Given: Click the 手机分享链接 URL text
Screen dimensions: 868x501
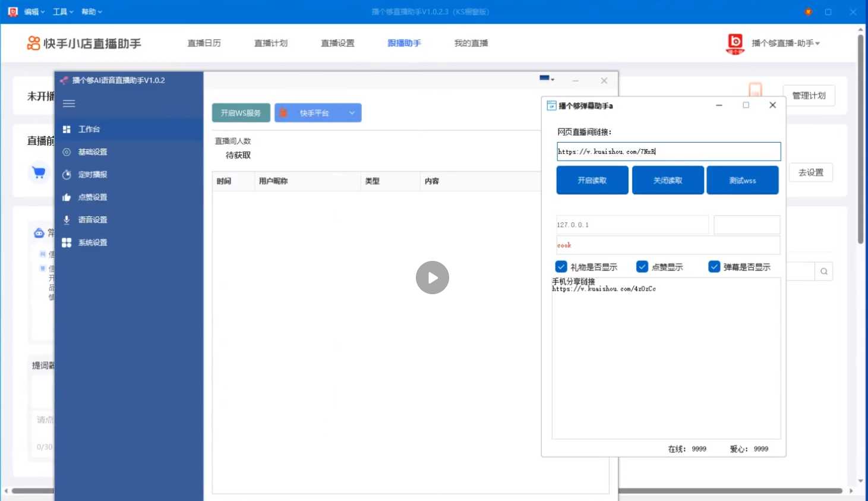Looking at the screenshot, I should (x=604, y=289).
